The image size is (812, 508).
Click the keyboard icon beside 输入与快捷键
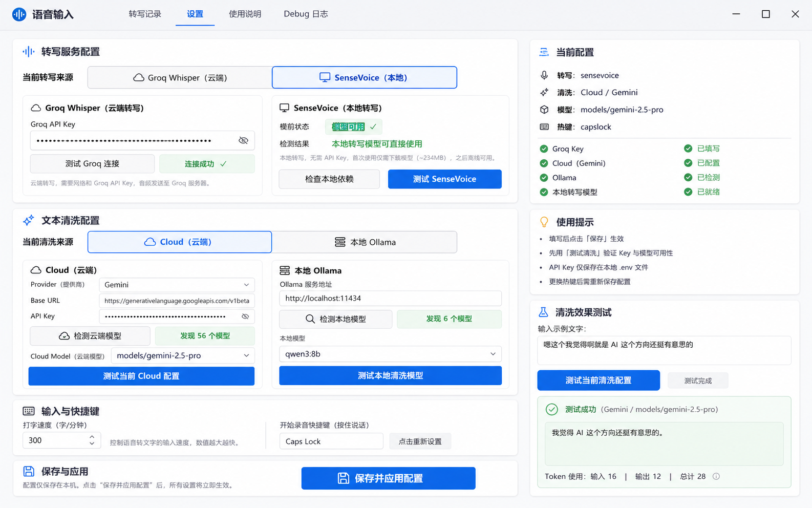[29, 411]
